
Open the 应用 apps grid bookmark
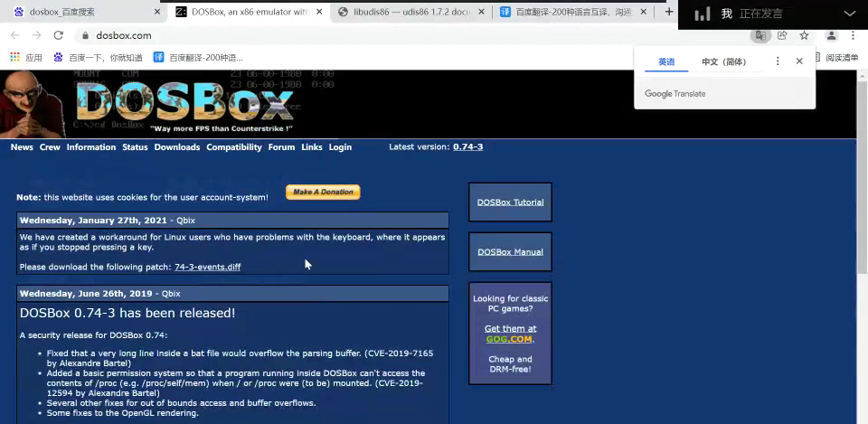(x=26, y=57)
